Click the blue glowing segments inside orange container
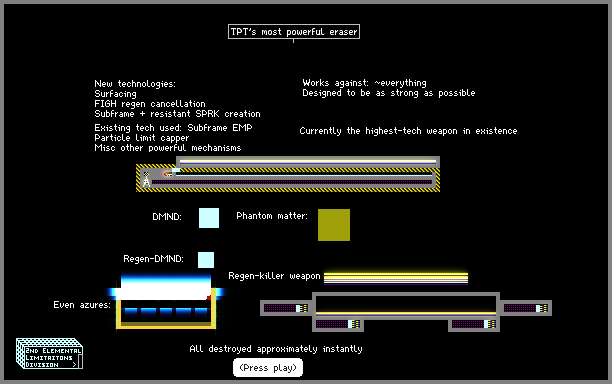Viewport: 612px width, 384px height. [166, 311]
